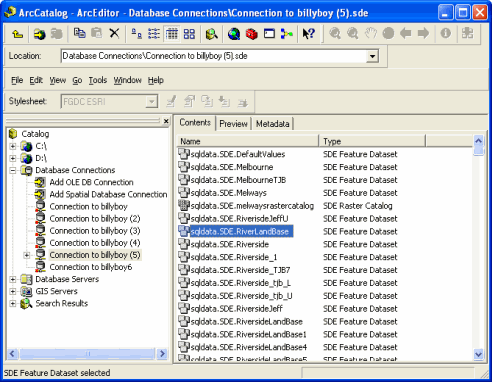The height and width of the screenshot is (382, 492).
Task: Switch to Large Icons view
Action: 136,34
